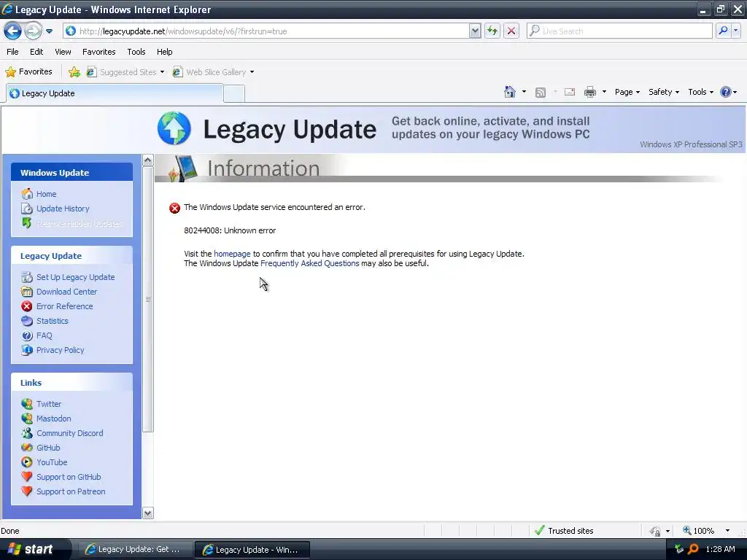Click the address bar URL field
This screenshot has height=560, width=747.
(266, 31)
